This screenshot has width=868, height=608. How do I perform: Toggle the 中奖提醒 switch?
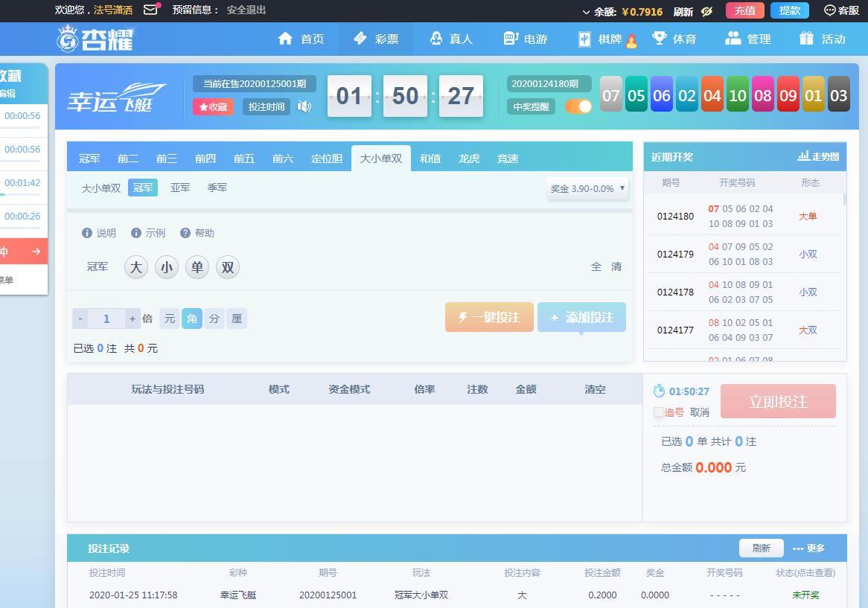(x=578, y=106)
